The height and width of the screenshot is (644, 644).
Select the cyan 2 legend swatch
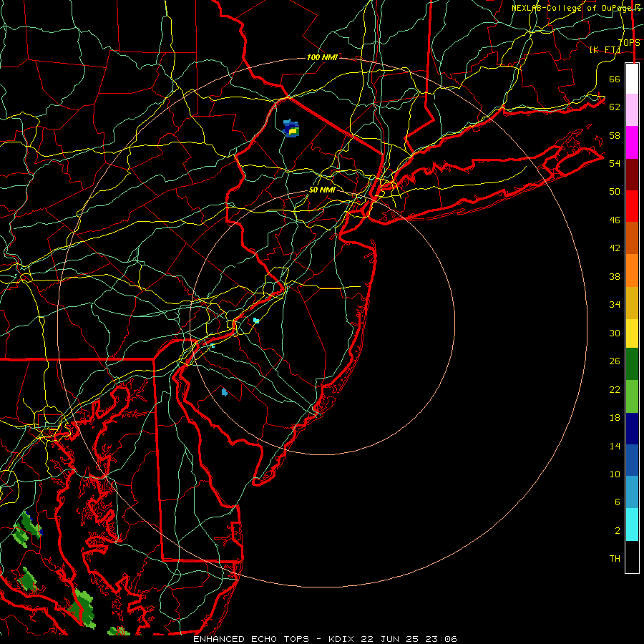(632, 525)
